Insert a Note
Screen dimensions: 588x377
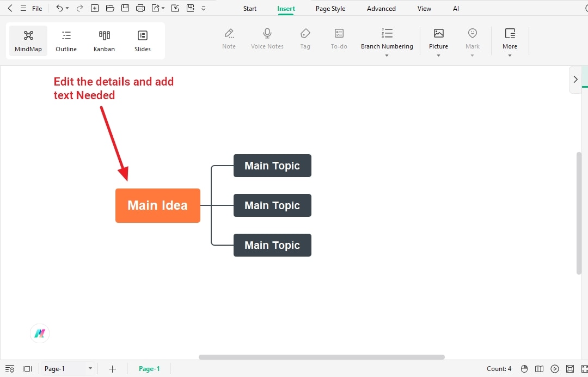tap(229, 39)
